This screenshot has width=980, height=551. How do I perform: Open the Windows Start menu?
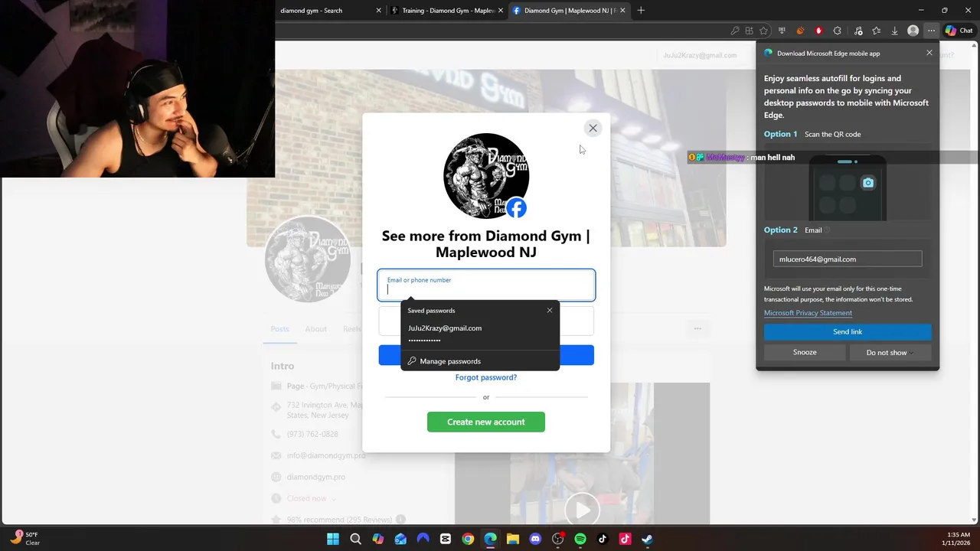pyautogui.click(x=333, y=539)
